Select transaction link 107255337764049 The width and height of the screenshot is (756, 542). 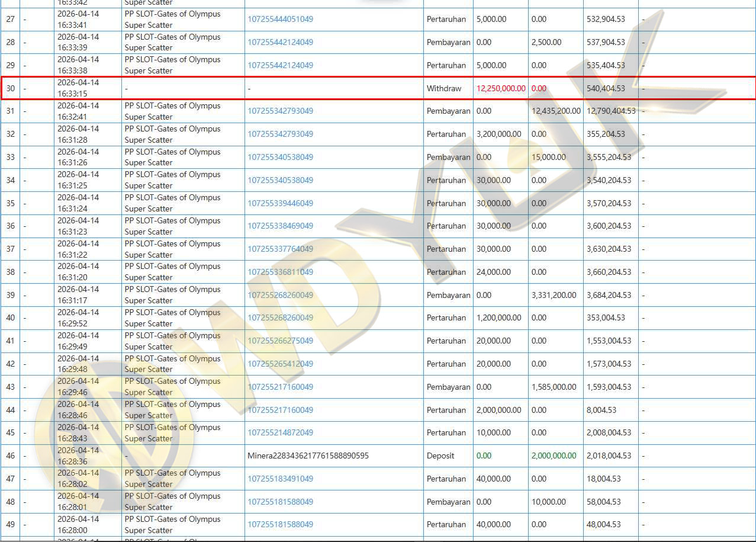(280, 249)
